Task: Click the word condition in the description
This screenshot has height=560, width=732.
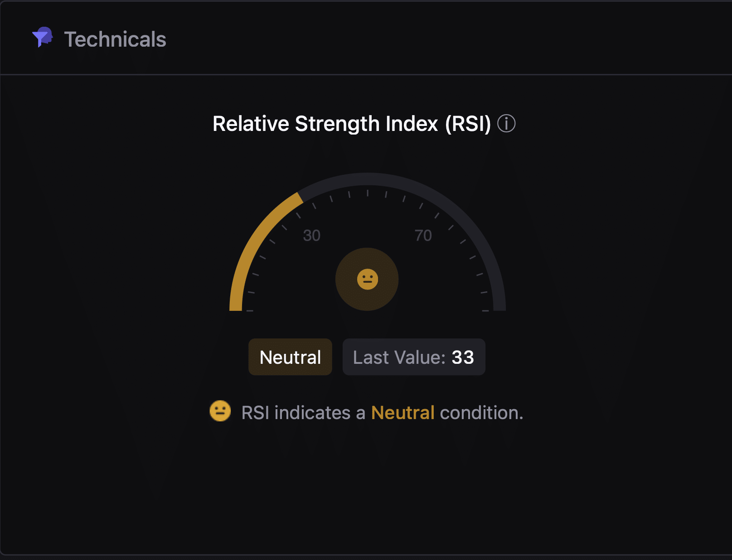Action: tap(480, 413)
